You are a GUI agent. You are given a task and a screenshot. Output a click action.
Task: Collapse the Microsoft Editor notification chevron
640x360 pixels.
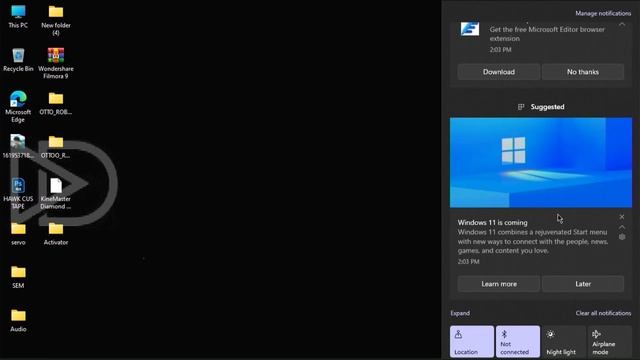coord(622,25)
